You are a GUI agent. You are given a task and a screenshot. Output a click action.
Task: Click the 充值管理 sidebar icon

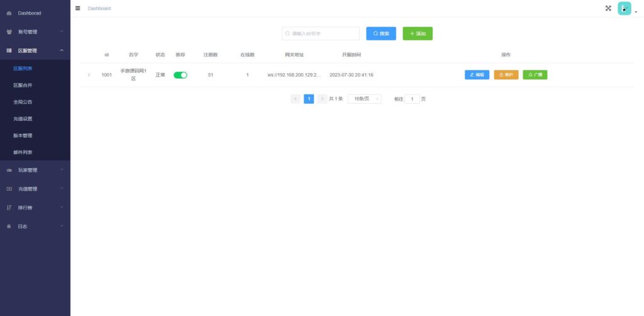(x=9, y=189)
